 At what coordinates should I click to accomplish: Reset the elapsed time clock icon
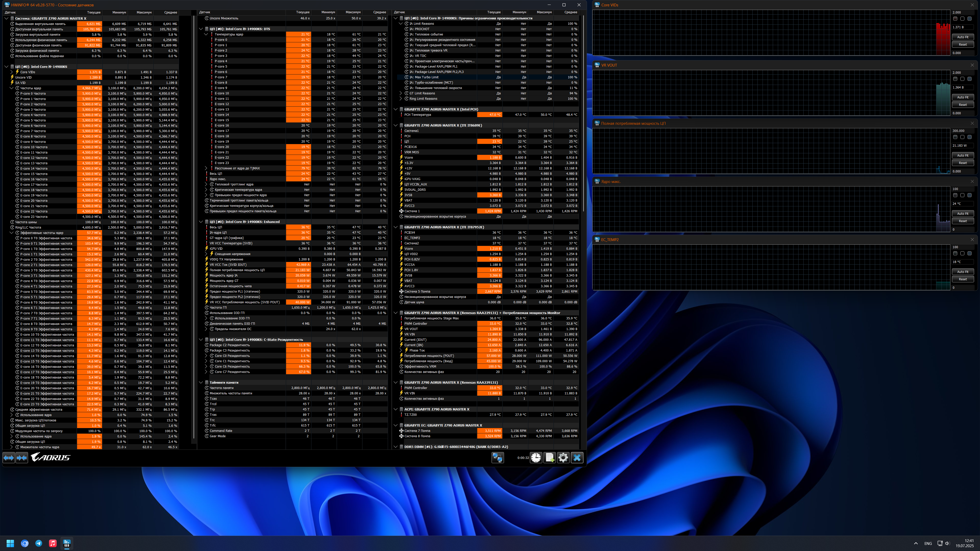coord(536,457)
